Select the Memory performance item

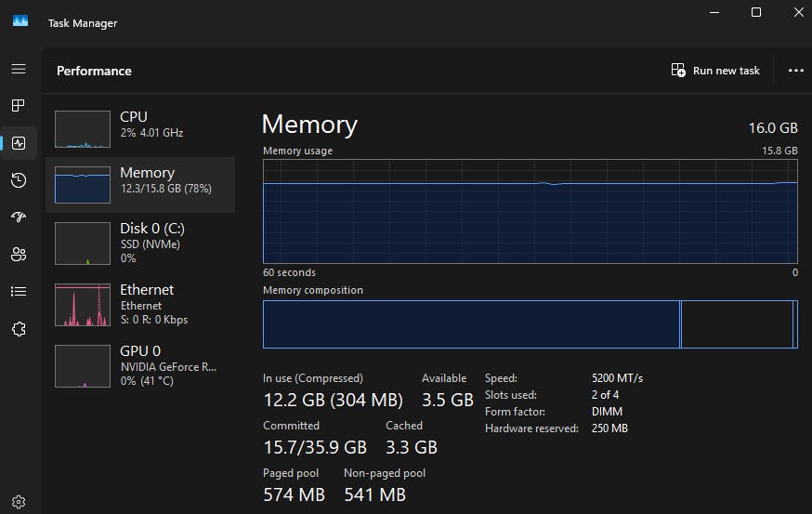click(x=139, y=183)
